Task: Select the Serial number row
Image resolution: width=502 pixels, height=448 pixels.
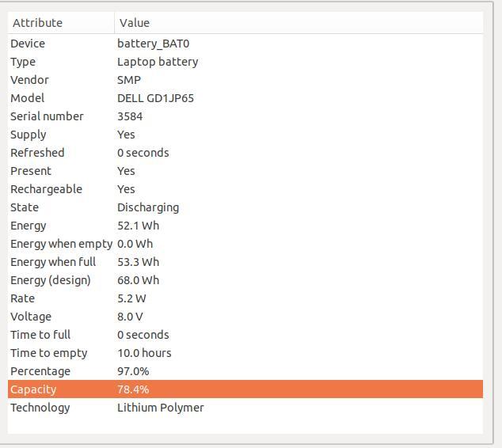Action: click(x=245, y=116)
